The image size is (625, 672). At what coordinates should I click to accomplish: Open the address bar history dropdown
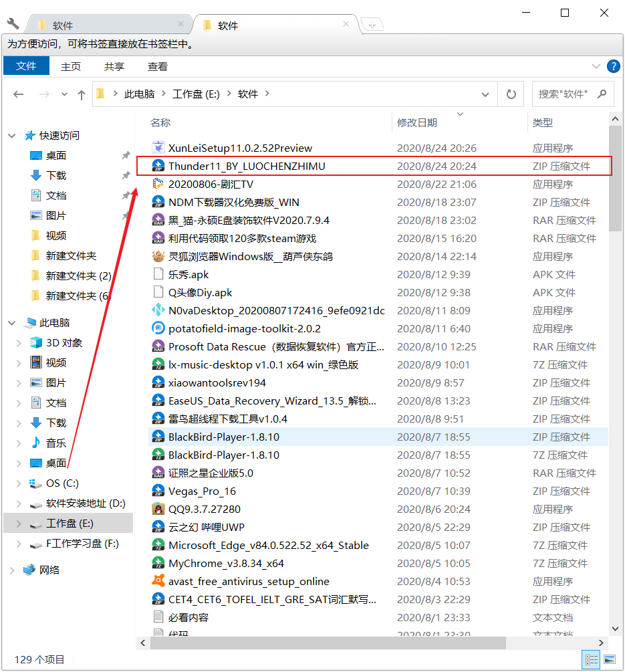(485, 94)
